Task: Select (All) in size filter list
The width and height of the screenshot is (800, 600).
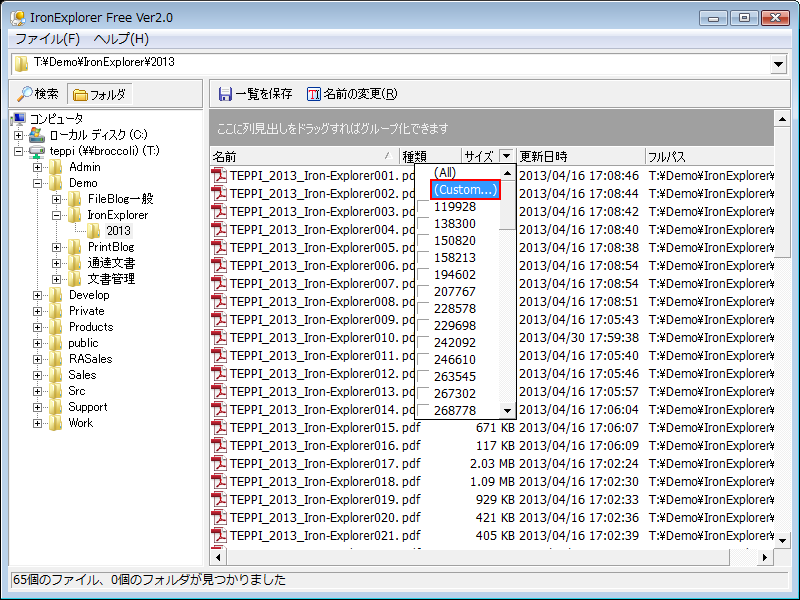Action: point(445,172)
